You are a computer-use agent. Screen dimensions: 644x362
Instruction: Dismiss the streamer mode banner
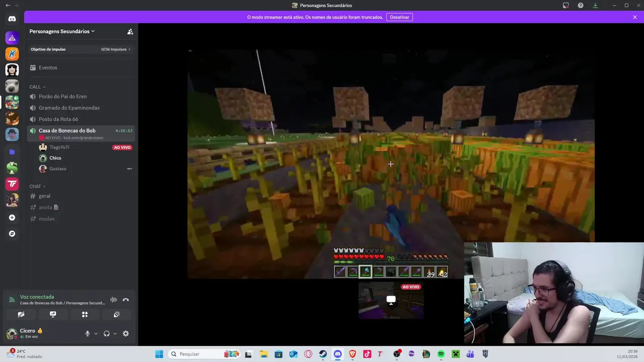[635, 17]
